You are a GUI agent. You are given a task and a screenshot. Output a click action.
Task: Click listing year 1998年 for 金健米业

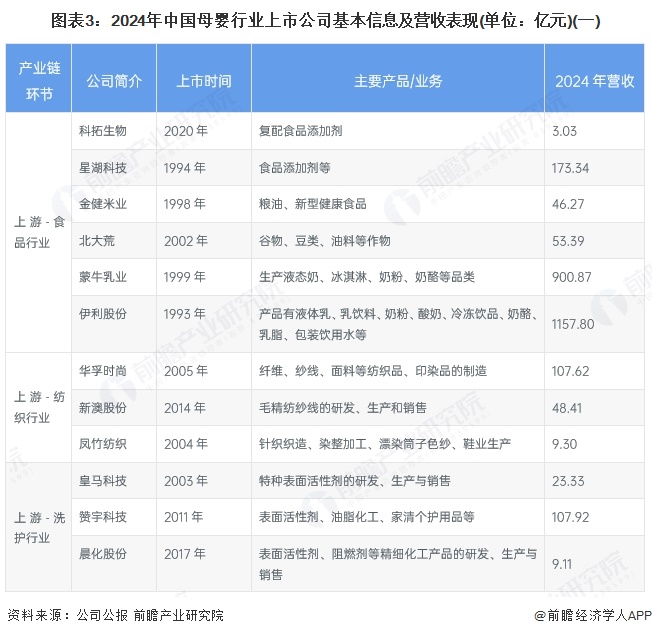[185, 204]
